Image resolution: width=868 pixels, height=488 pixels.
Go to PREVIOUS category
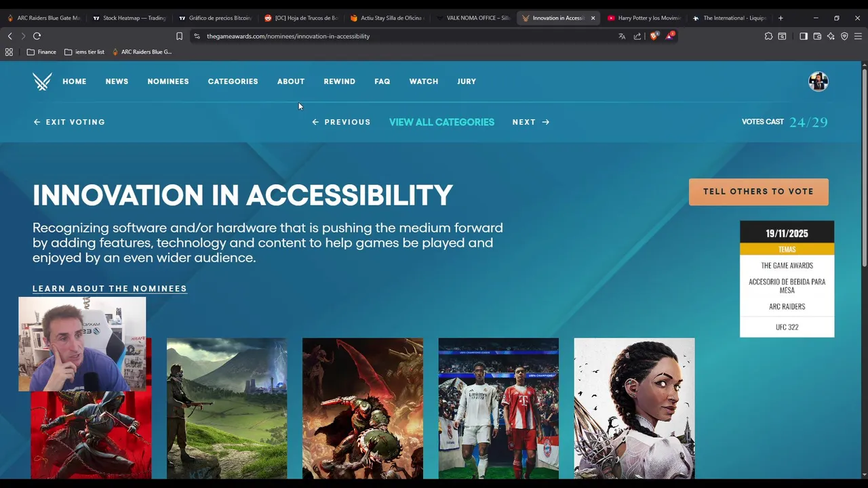tap(341, 122)
